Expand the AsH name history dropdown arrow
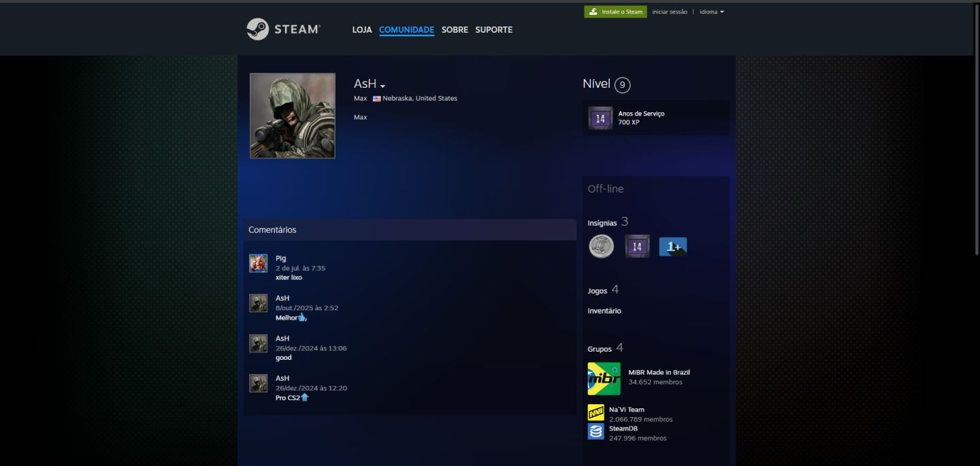Viewport: 980px width, 466px height. click(382, 86)
